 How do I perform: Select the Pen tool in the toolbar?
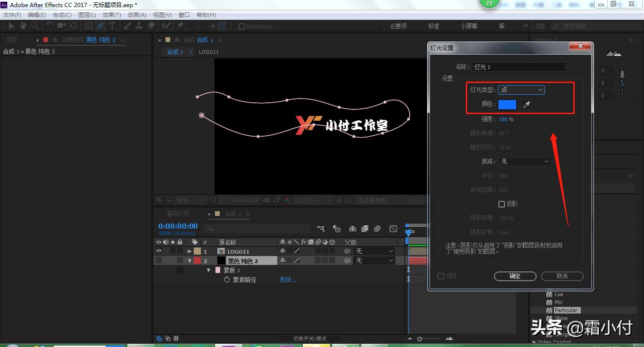[100, 25]
